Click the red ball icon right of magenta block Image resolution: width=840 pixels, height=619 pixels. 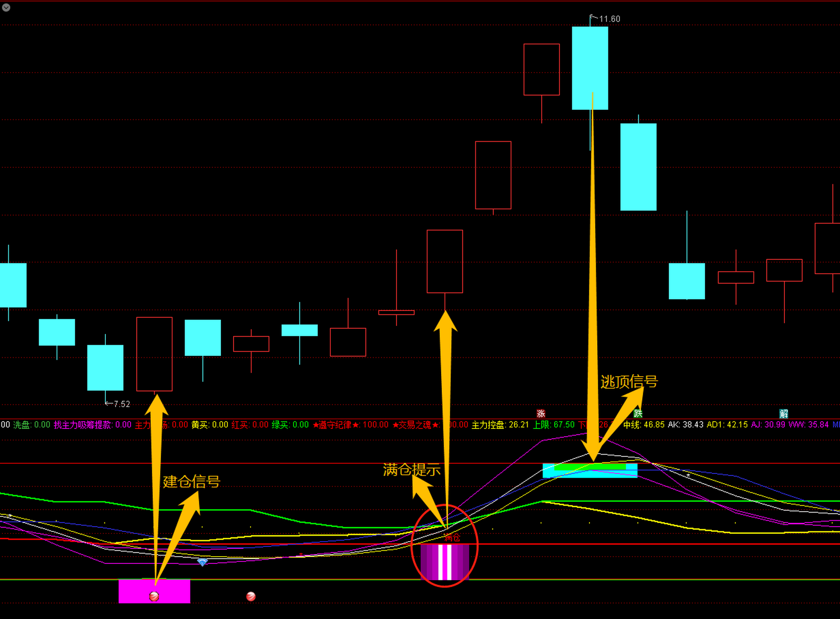[251, 596]
